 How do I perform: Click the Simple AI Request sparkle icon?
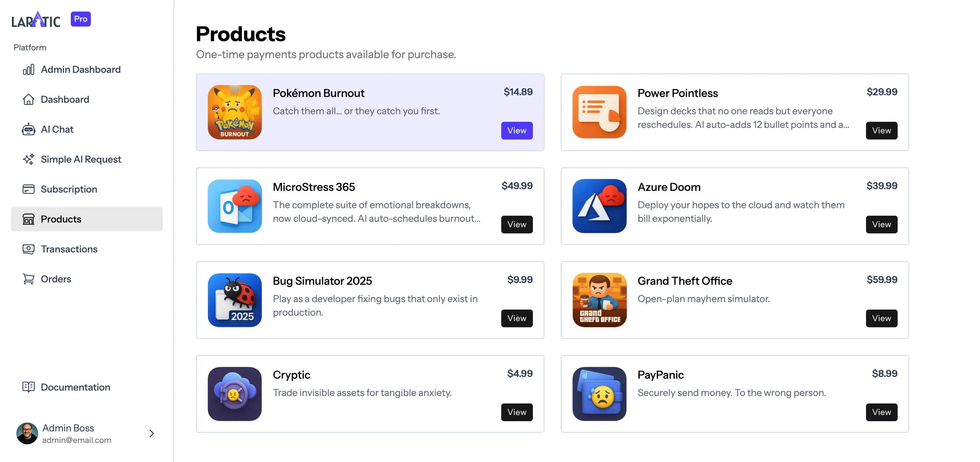[29, 159]
